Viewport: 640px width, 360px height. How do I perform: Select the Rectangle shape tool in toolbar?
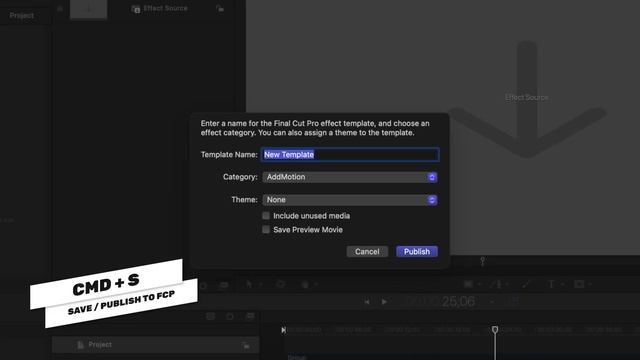[468, 284]
